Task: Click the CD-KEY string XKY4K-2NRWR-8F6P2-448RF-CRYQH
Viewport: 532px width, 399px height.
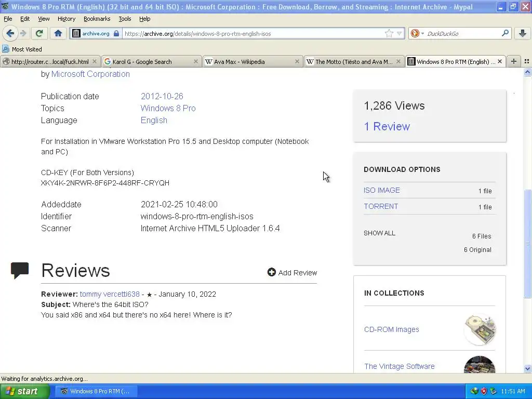Action: 105,183
